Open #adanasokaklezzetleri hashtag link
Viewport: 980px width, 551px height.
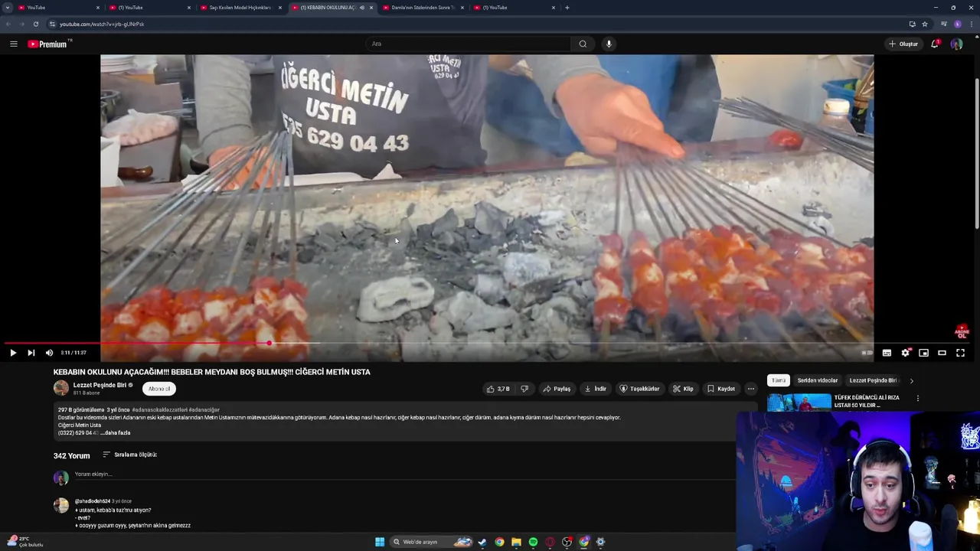pos(159,410)
